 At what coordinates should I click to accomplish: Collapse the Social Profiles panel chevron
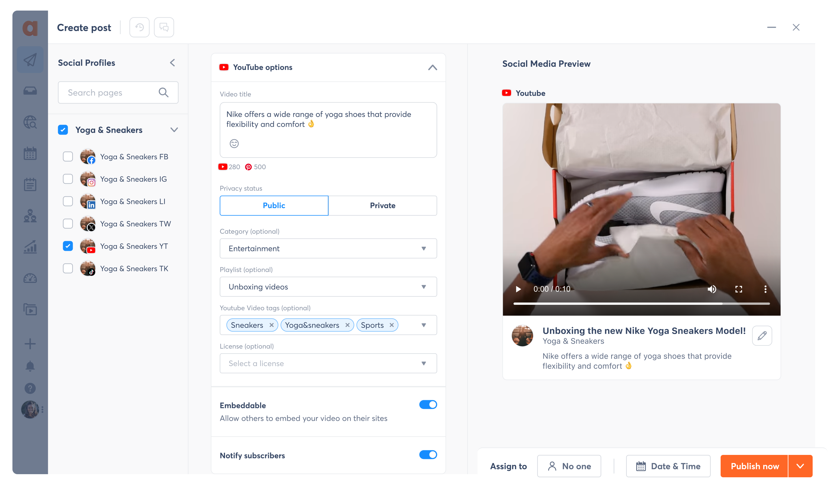(173, 62)
